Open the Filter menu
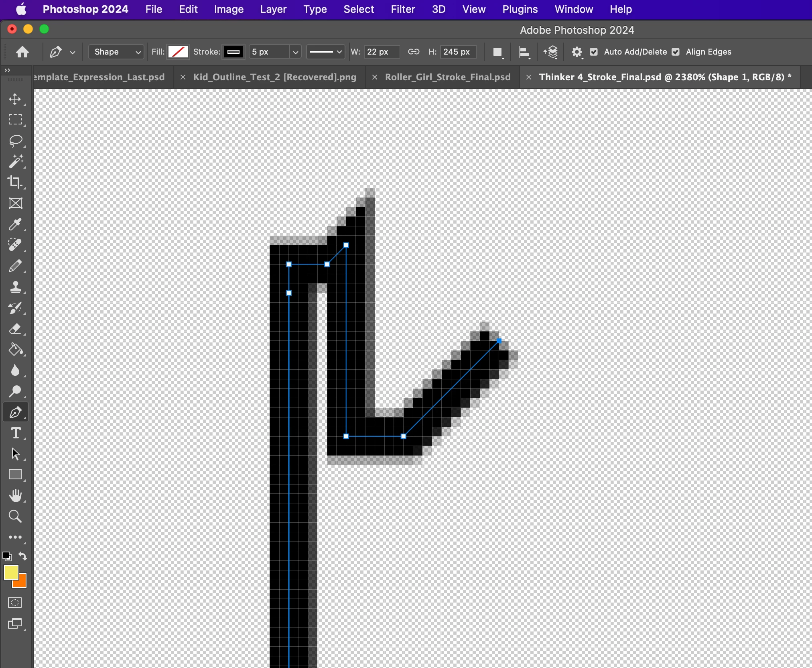This screenshot has width=812, height=668. 403,9
